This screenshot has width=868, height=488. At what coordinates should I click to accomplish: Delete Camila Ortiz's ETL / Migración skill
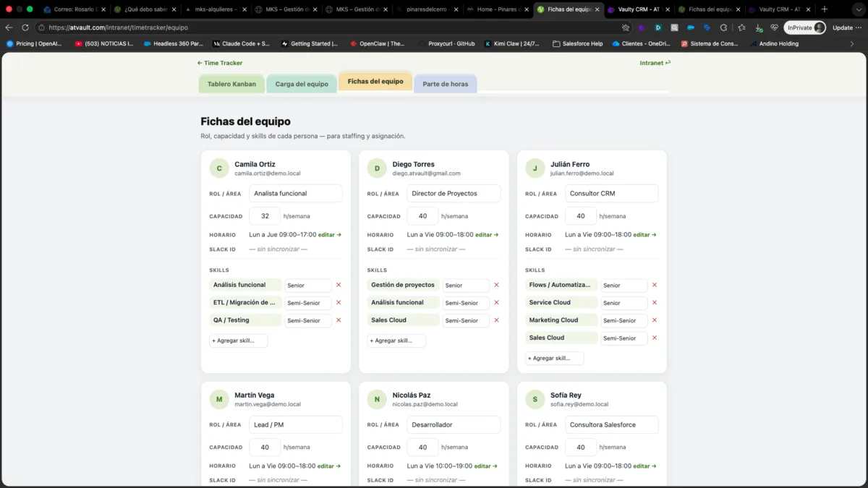point(339,303)
